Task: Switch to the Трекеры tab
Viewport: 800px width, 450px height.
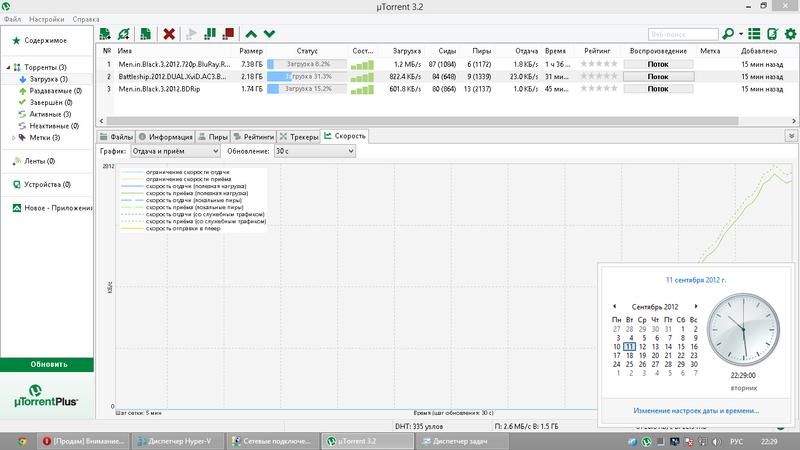Action: click(298, 137)
